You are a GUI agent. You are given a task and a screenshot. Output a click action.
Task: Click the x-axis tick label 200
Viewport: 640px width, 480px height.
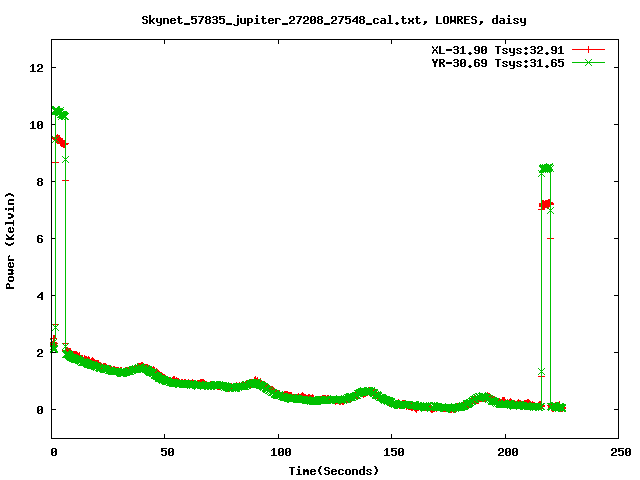[507, 452]
